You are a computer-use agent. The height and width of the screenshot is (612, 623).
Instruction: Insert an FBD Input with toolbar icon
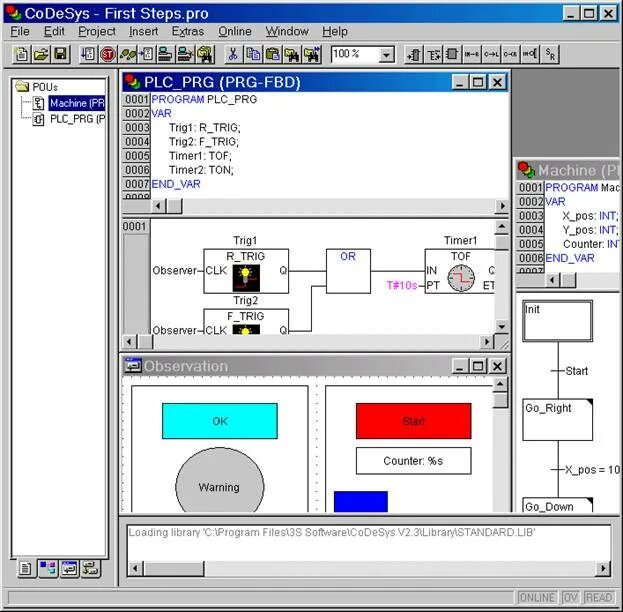pyautogui.click(x=414, y=54)
